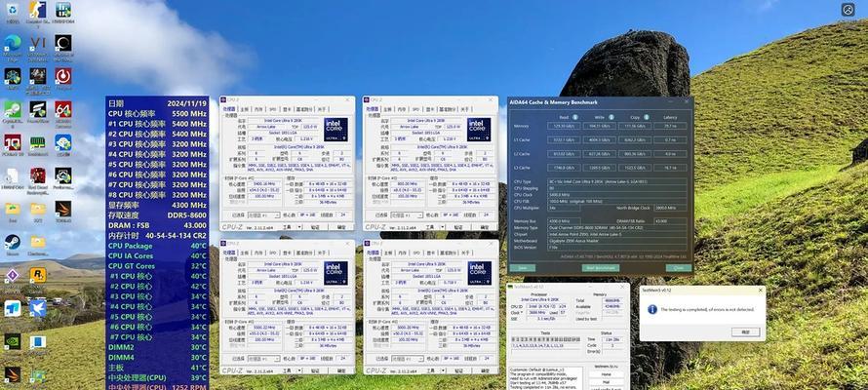
Task: Open the red power-button desktop icon
Action: click(63, 76)
